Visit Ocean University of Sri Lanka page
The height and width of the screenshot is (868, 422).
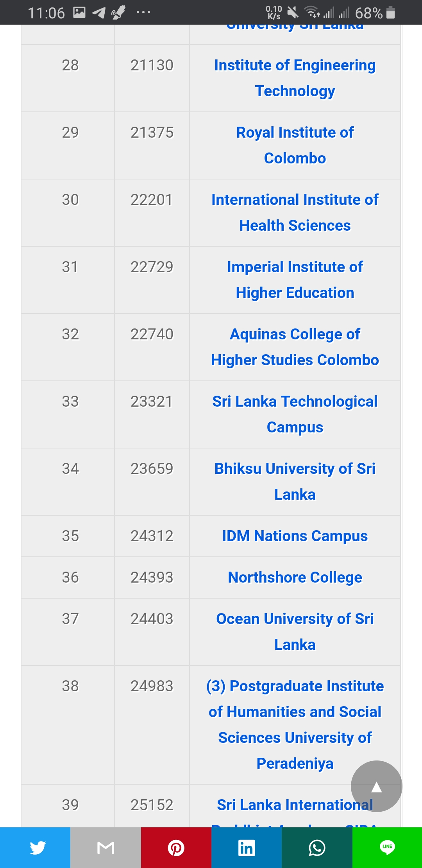[295, 632]
